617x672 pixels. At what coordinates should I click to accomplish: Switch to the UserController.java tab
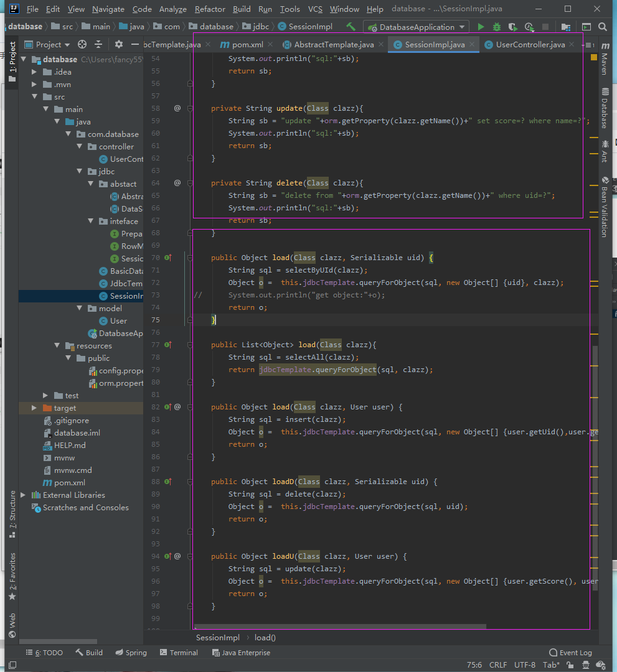coord(530,45)
